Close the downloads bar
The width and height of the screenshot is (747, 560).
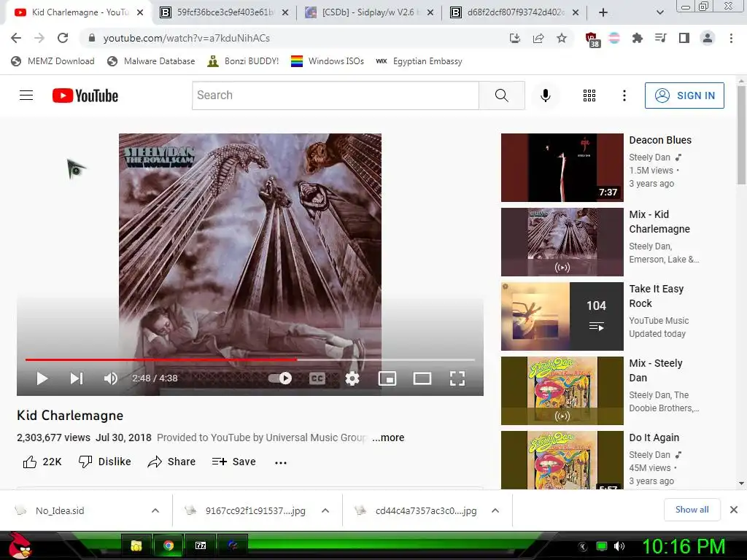pyautogui.click(x=734, y=510)
